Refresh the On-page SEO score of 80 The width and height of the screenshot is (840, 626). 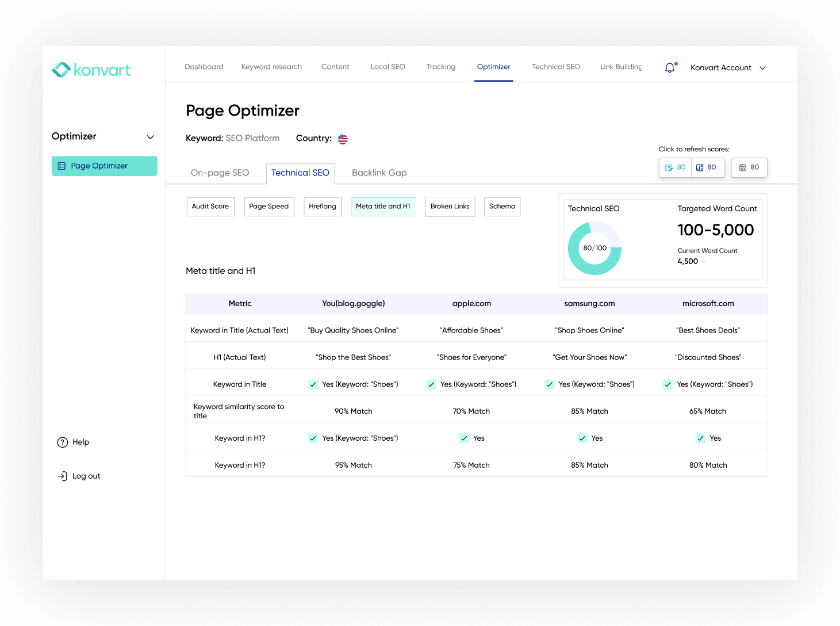674,167
